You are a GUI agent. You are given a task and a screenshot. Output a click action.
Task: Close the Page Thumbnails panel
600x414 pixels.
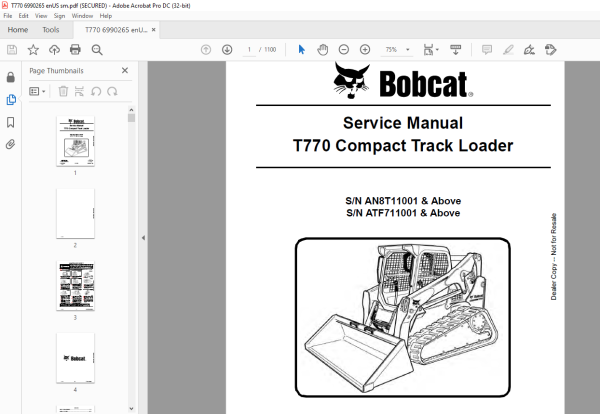125,70
